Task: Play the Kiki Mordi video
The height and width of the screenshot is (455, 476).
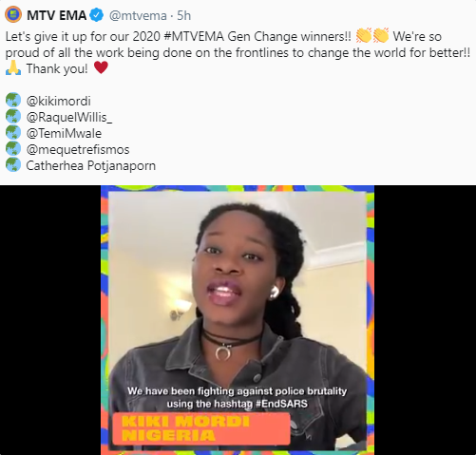Action: (x=238, y=320)
